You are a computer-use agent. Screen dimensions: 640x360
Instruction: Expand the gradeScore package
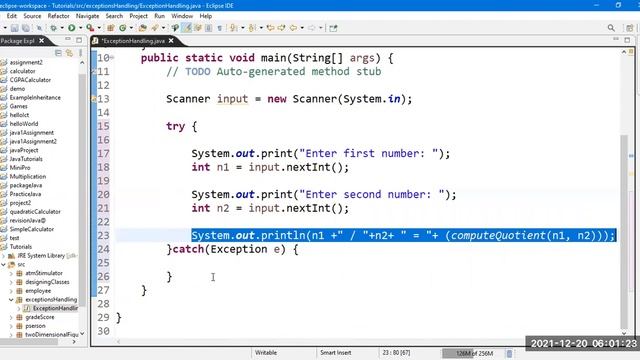(11, 317)
